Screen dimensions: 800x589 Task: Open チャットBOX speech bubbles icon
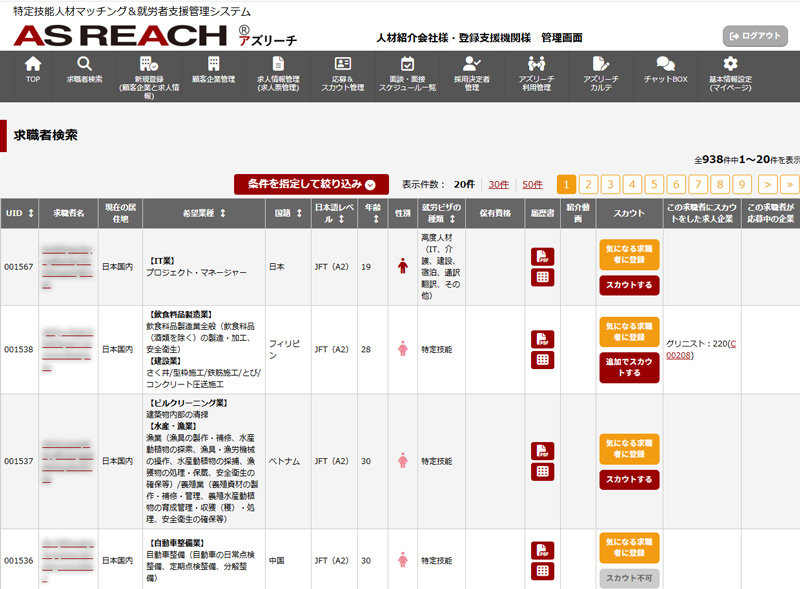(x=665, y=64)
